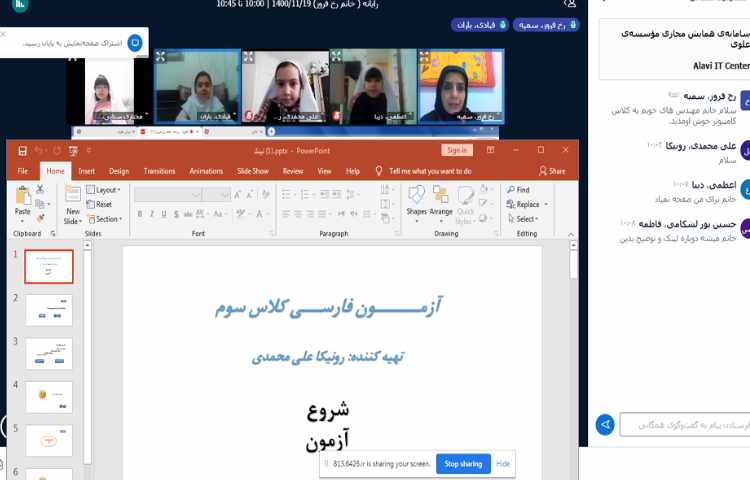
Task: Switch to the Transitions tab
Action: point(159,171)
